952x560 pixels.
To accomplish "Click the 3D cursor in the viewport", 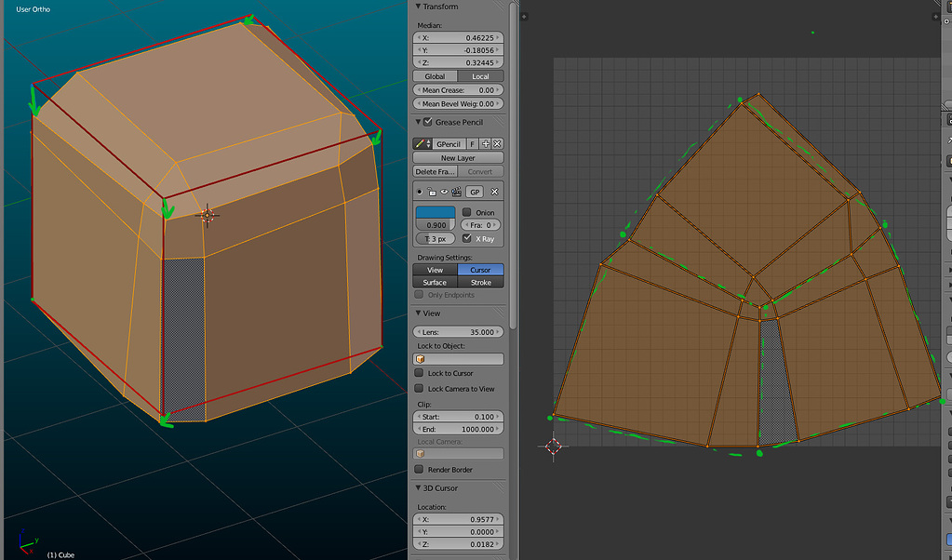I will tap(207, 215).
